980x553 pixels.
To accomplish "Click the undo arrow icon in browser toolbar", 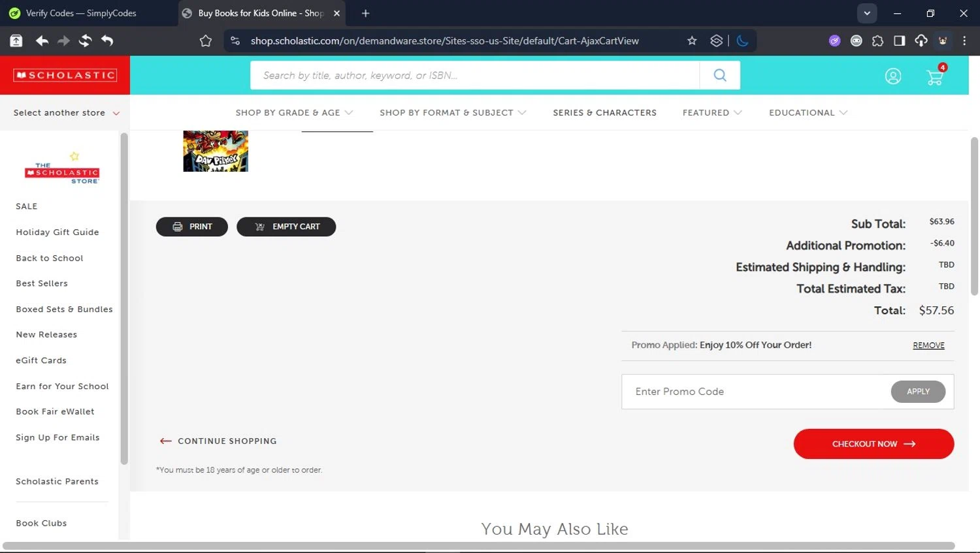I will [107, 40].
